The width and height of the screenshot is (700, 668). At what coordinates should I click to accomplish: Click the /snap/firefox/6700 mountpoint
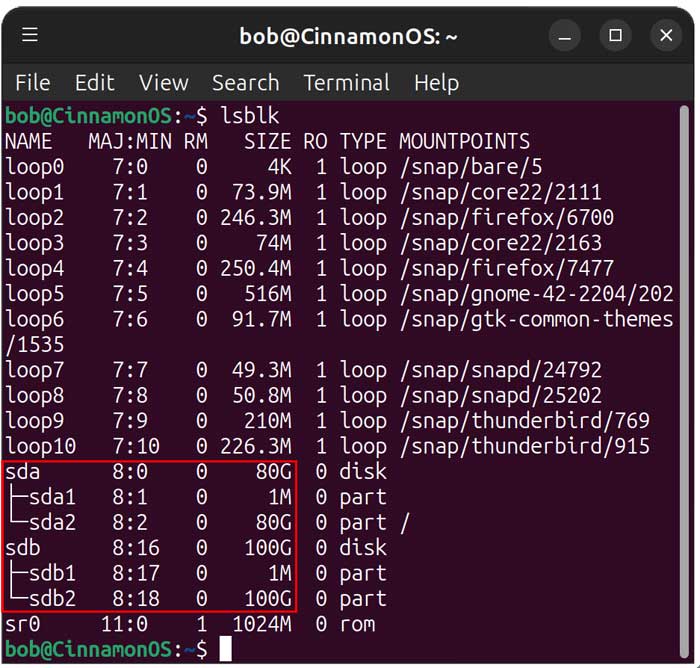coord(507,218)
